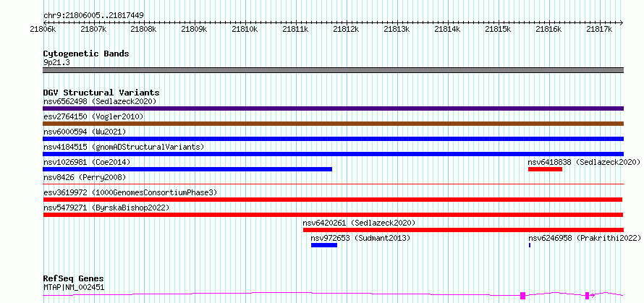This screenshot has width=644, height=303.
Task: Select the red nsv6420261 variant bar
Action: [x=463, y=230]
